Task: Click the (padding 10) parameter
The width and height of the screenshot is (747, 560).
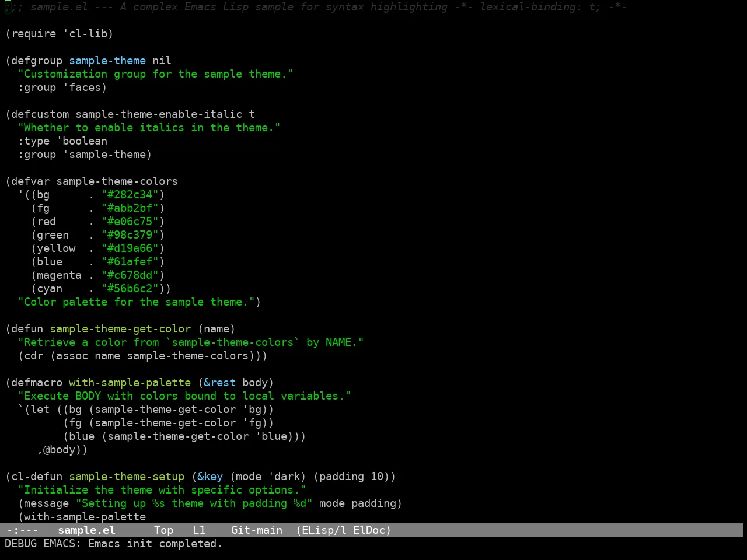Action: (351, 477)
